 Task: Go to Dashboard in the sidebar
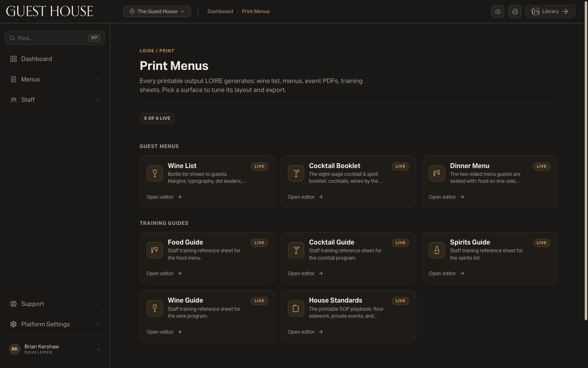coord(55,59)
